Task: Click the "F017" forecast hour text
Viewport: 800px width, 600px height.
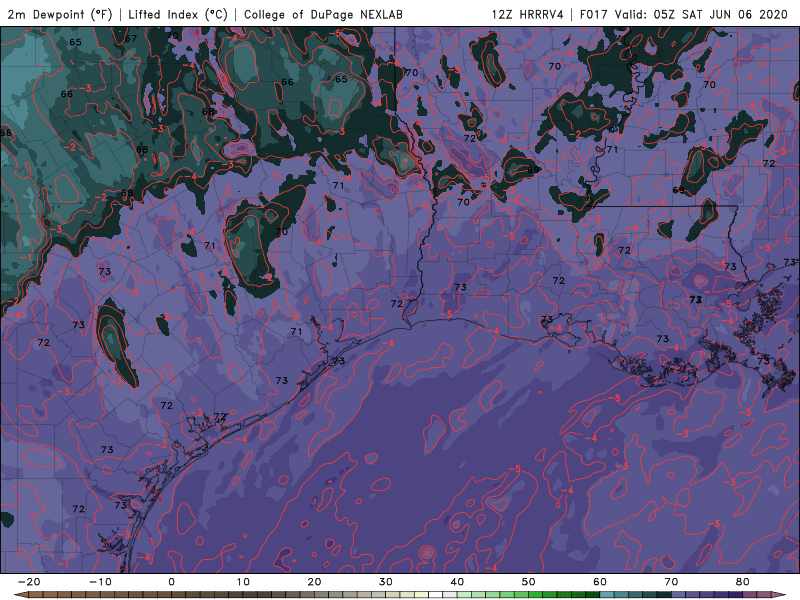Action: click(x=594, y=15)
